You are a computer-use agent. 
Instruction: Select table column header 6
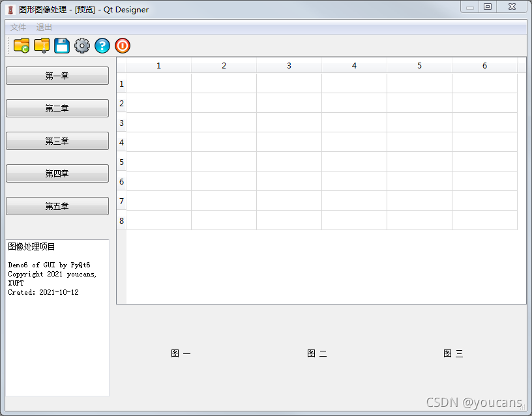coord(484,65)
